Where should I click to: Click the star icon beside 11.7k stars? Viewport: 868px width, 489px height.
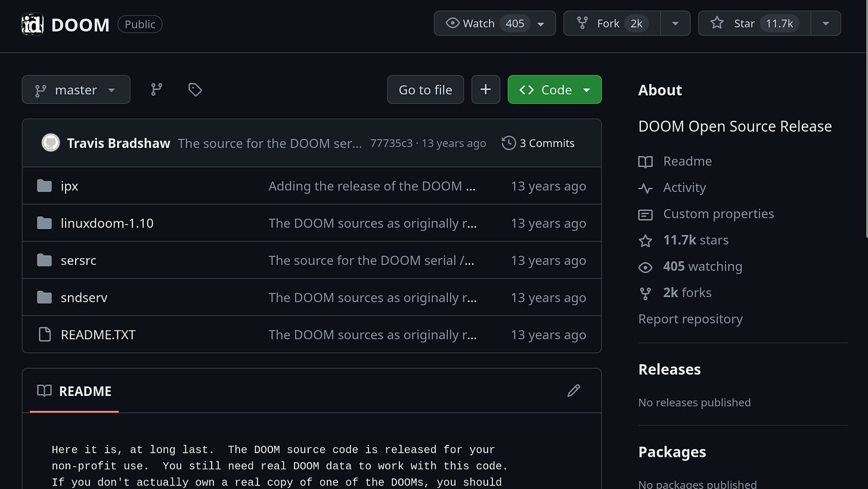[646, 240]
